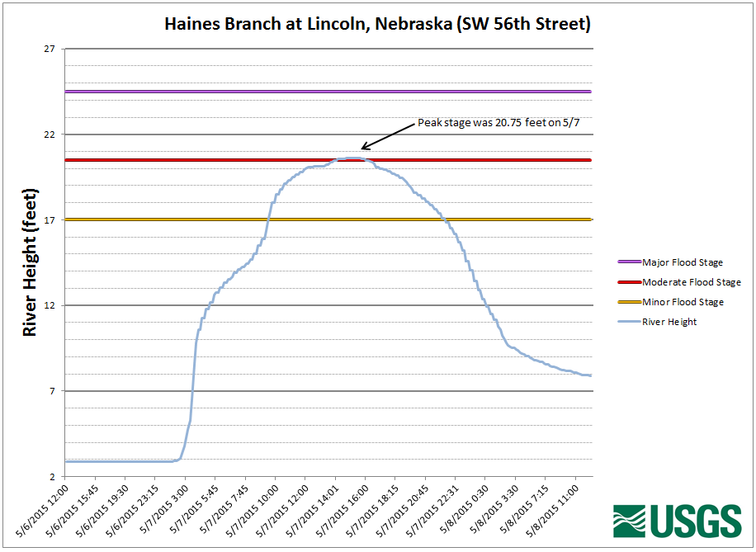Image resolution: width=756 pixels, height=552 pixels.
Task: Click the y-axis label 27
Action: pos(50,49)
